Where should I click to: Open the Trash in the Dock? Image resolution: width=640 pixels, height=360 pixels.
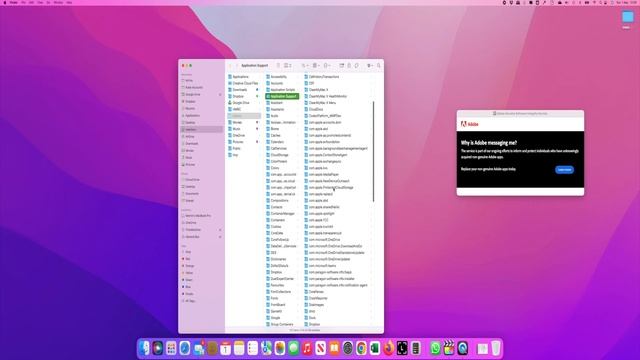(x=496, y=348)
